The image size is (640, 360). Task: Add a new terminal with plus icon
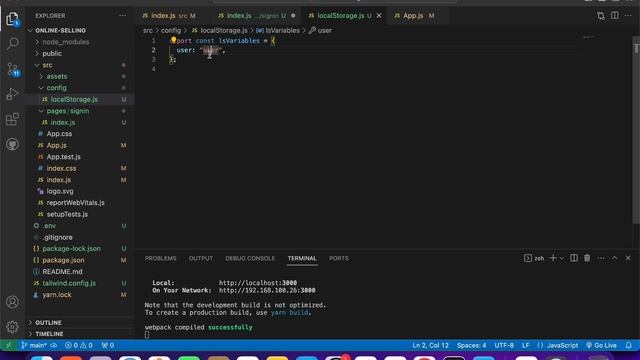(553, 258)
